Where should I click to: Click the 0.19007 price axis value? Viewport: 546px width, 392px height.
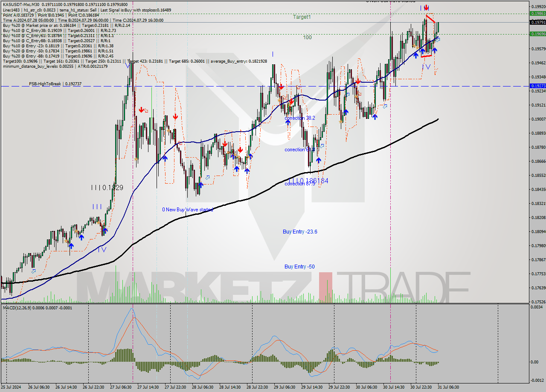538,119
